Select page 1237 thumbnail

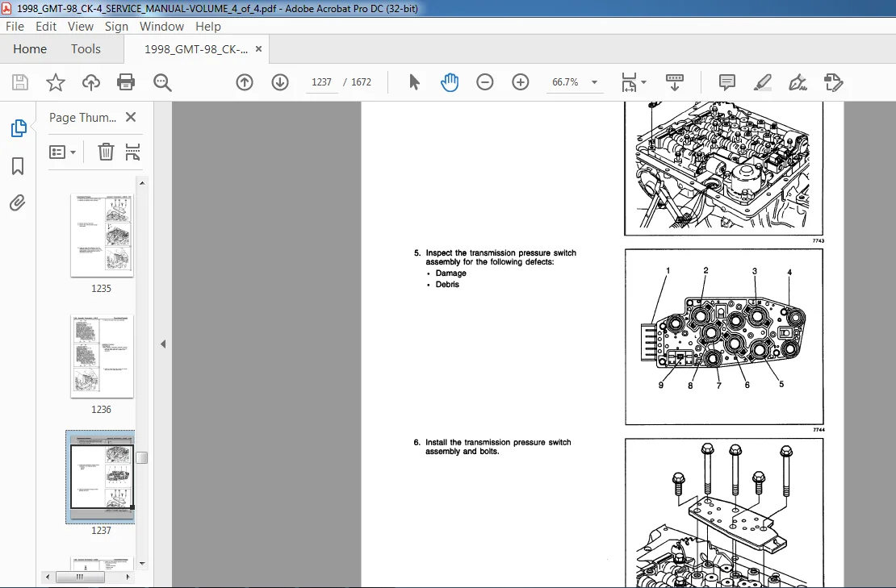[102, 477]
